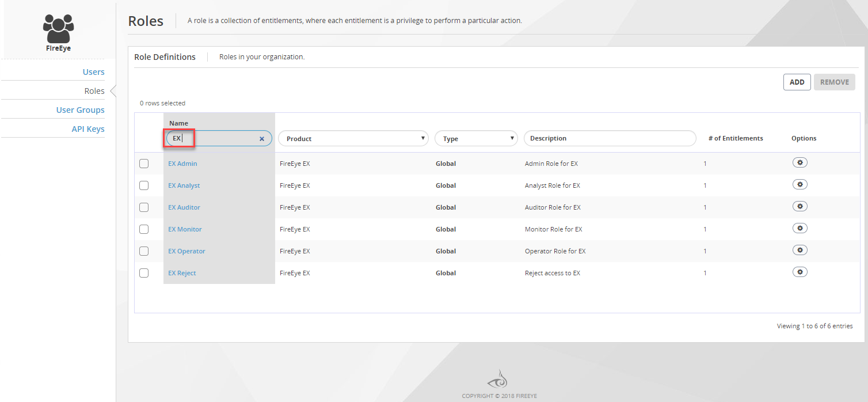Open the EX Monitor role link
The image size is (868, 402).
[185, 229]
